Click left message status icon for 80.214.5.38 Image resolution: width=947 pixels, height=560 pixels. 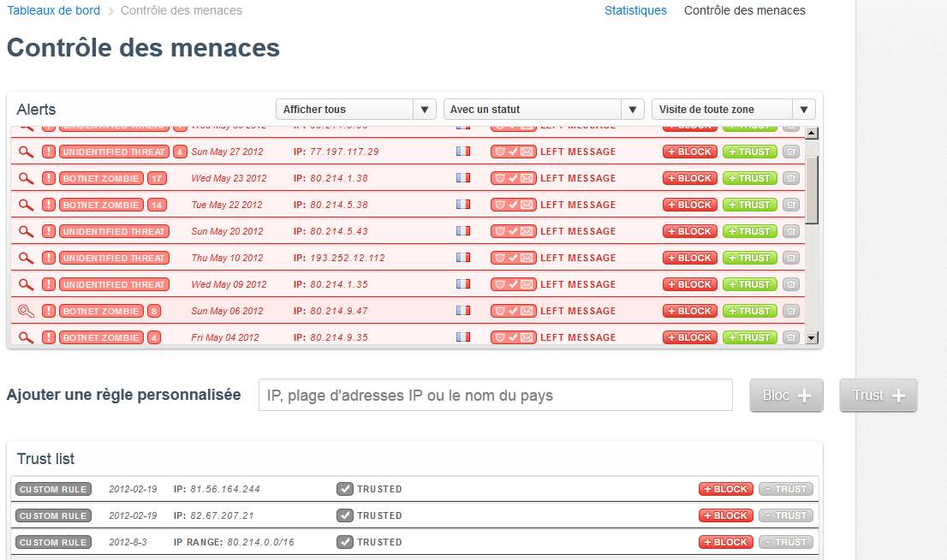click(x=513, y=205)
